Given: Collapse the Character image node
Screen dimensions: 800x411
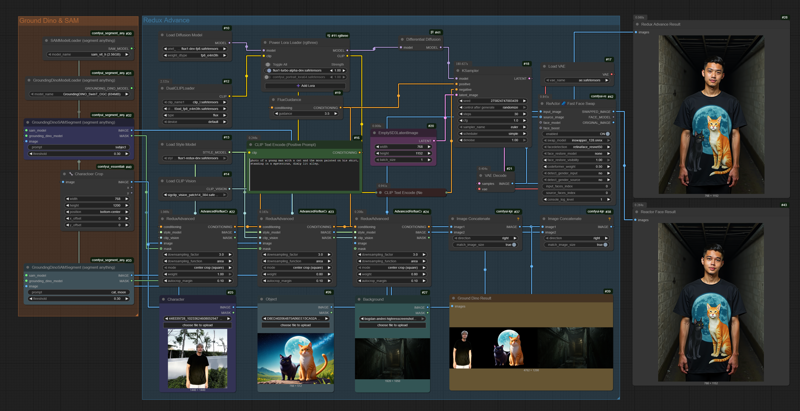Looking at the screenshot, I should click(x=165, y=297).
